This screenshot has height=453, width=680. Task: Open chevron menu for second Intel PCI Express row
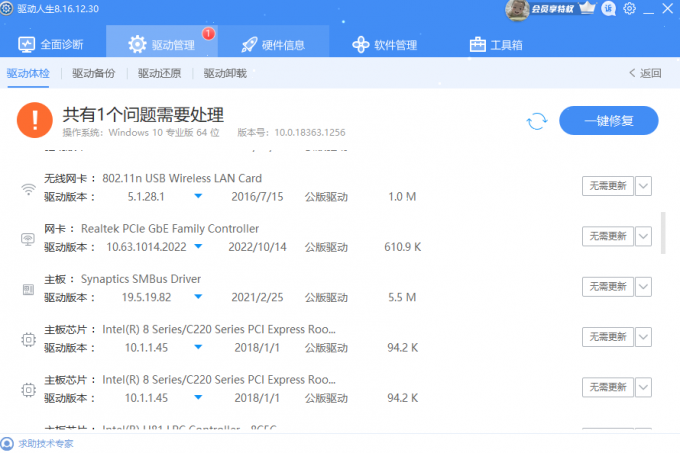(644, 387)
